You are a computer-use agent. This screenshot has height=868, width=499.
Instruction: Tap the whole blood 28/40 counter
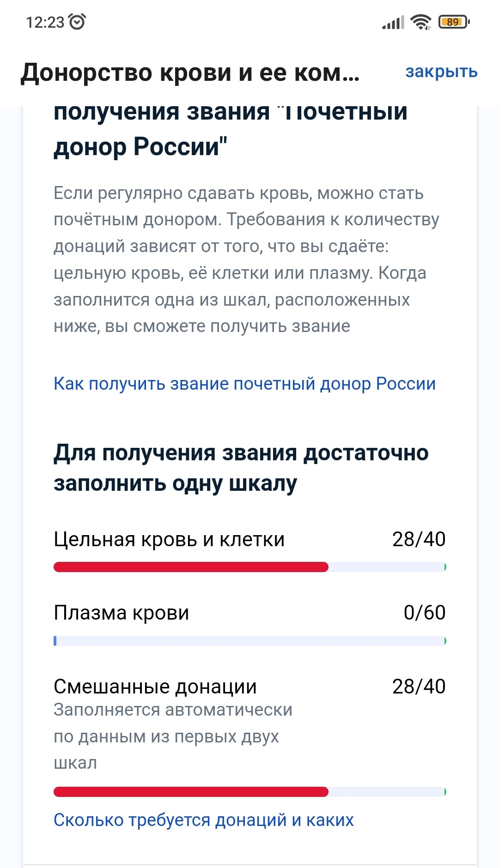coord(419,539)
